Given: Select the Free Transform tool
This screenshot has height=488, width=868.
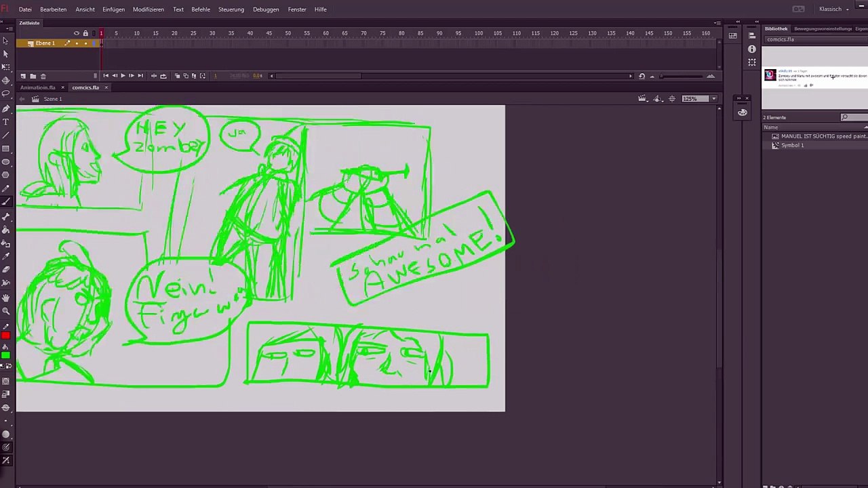Looking at the screenshot, I should coord(5,67).
